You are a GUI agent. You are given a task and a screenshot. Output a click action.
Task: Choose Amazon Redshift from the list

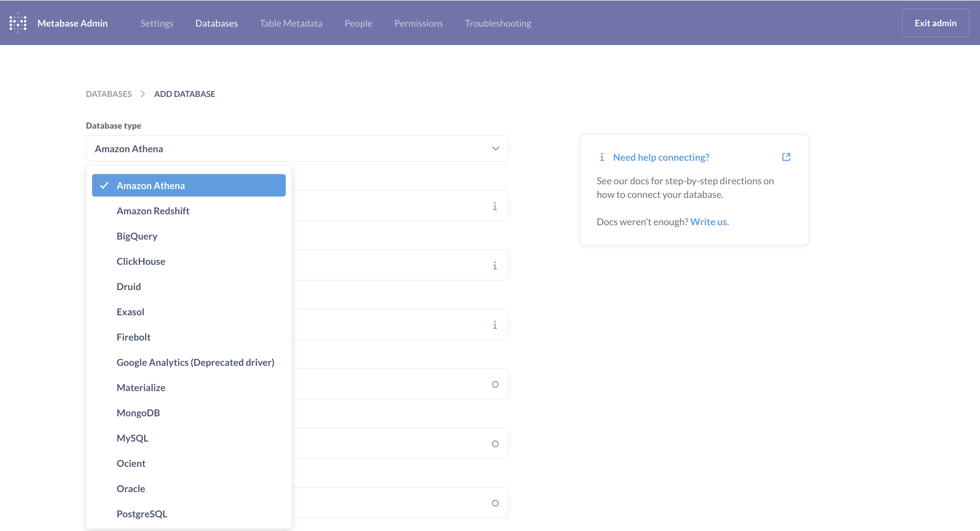189,211
